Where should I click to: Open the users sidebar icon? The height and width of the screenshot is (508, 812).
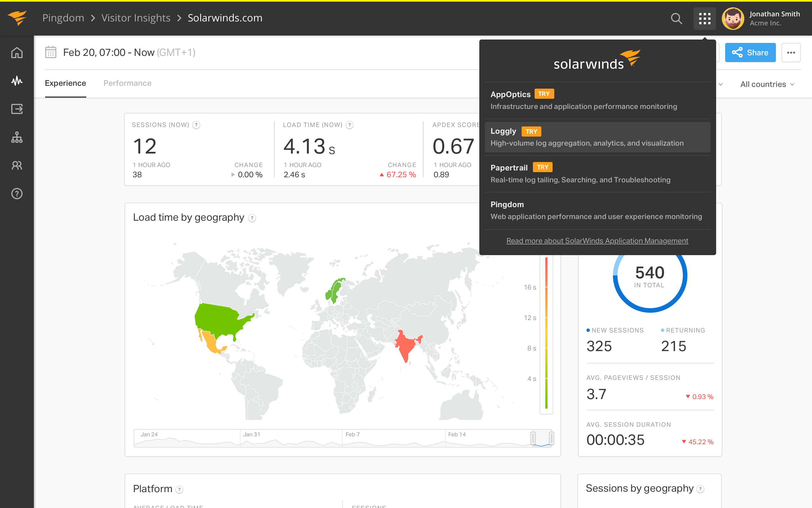point(17,165)
